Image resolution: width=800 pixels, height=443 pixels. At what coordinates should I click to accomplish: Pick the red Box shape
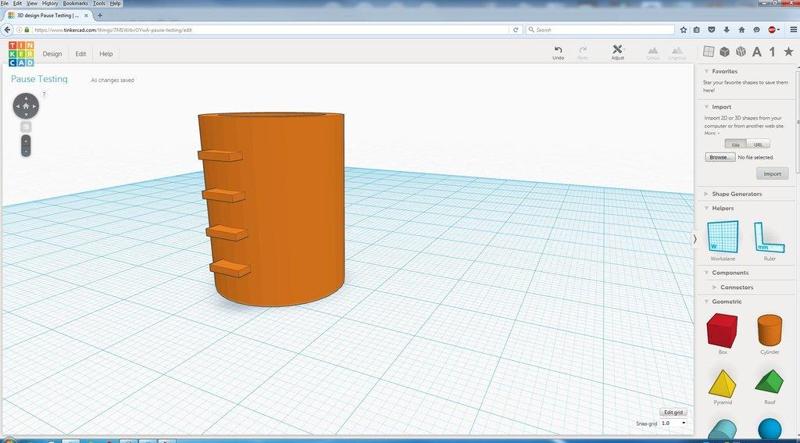[x=722, y=329]
